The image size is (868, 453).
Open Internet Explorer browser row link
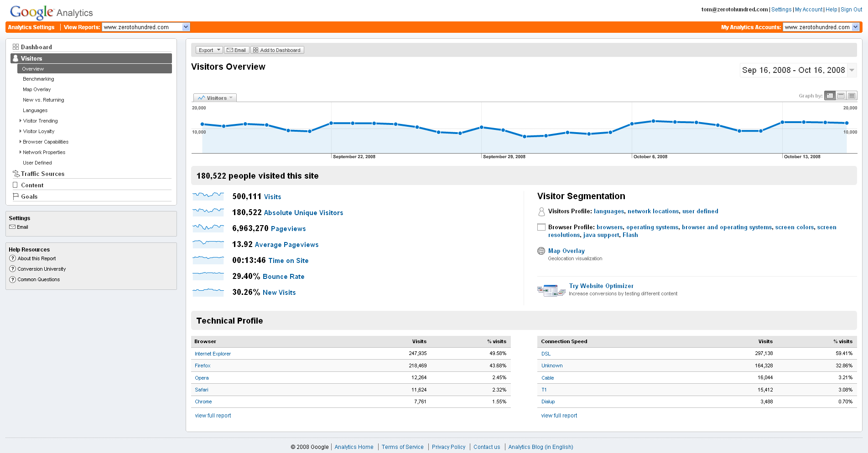coord(213,354)
